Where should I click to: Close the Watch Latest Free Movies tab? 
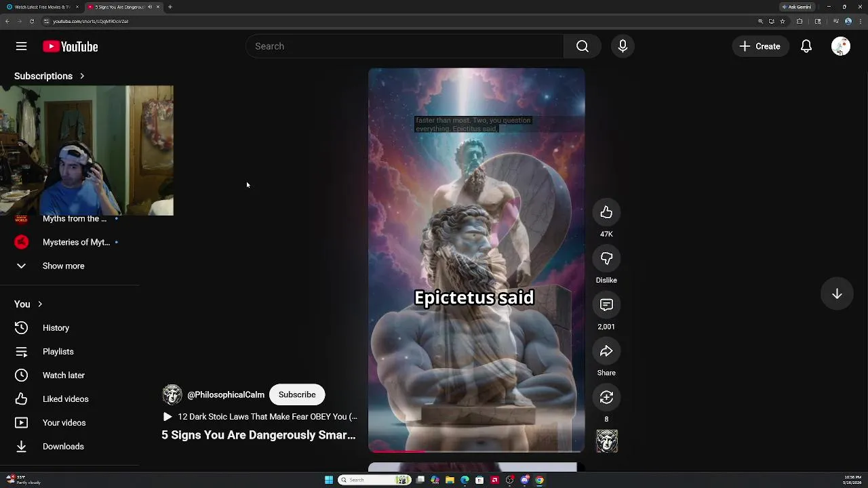pos(77,7)
